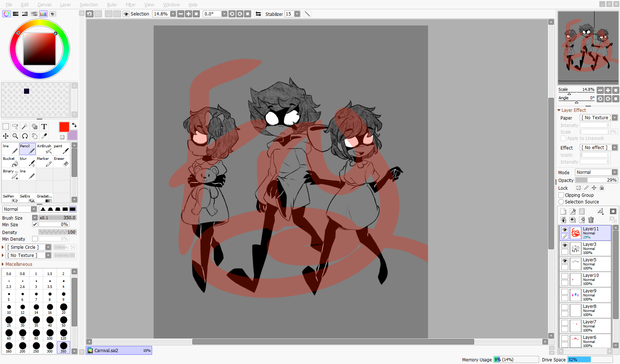Create a new linework layer
The image size is (620, 364).
573,212
